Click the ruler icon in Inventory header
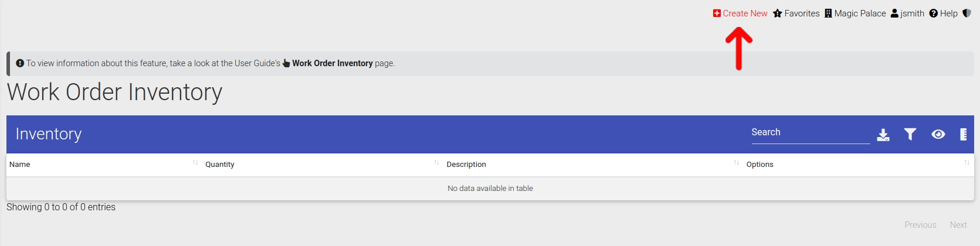This screenshot has width=980, height=246. (963, 135)
